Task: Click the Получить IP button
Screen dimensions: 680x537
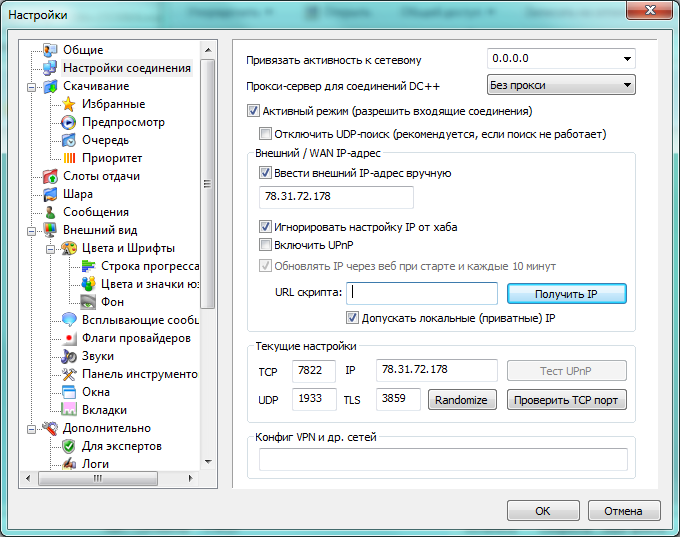Action: click(x=566, y=294)
